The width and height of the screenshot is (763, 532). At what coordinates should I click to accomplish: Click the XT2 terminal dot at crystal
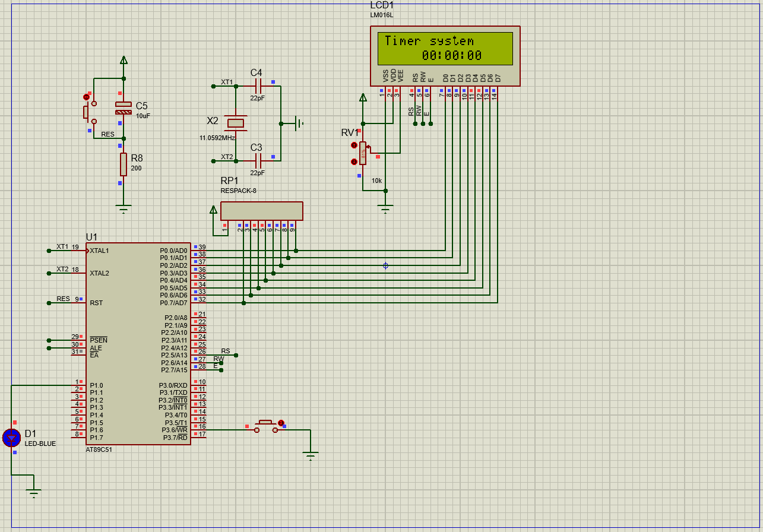click(213, 160)
